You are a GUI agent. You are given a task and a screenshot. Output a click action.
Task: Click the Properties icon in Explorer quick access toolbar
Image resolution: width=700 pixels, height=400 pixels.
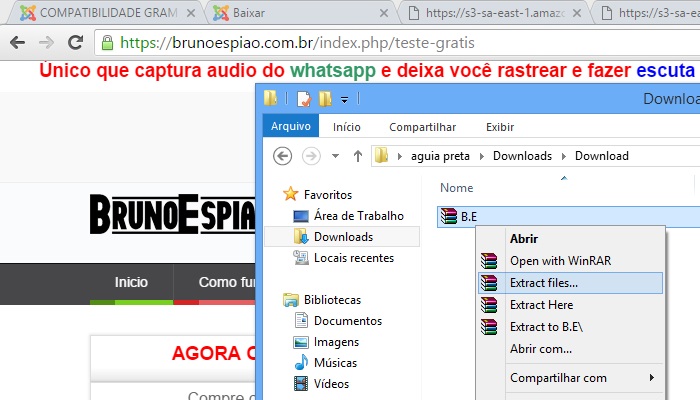302,99
